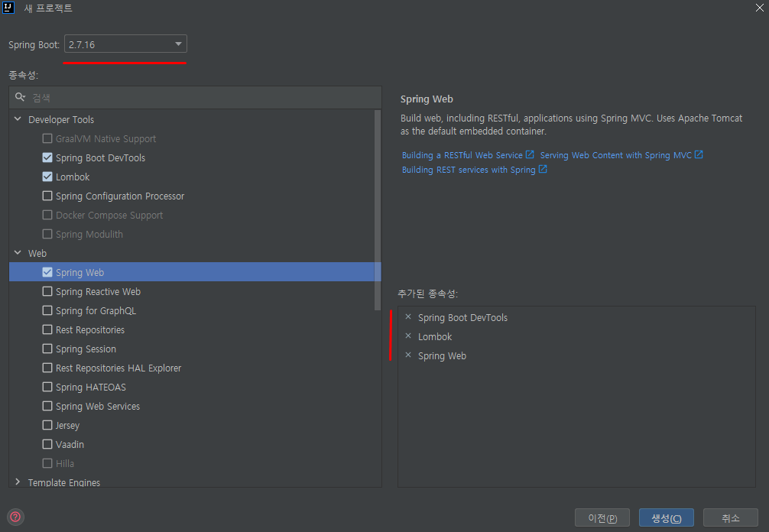Check the Rest Repositories checkbox
The height and width of the screenshot is (532, 769).
coord(47,329)
